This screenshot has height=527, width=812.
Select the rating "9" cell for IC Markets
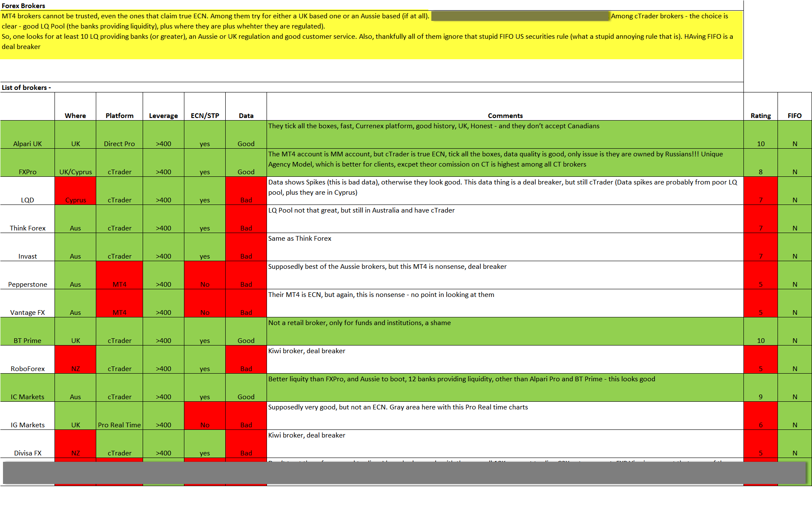point(761,388)
